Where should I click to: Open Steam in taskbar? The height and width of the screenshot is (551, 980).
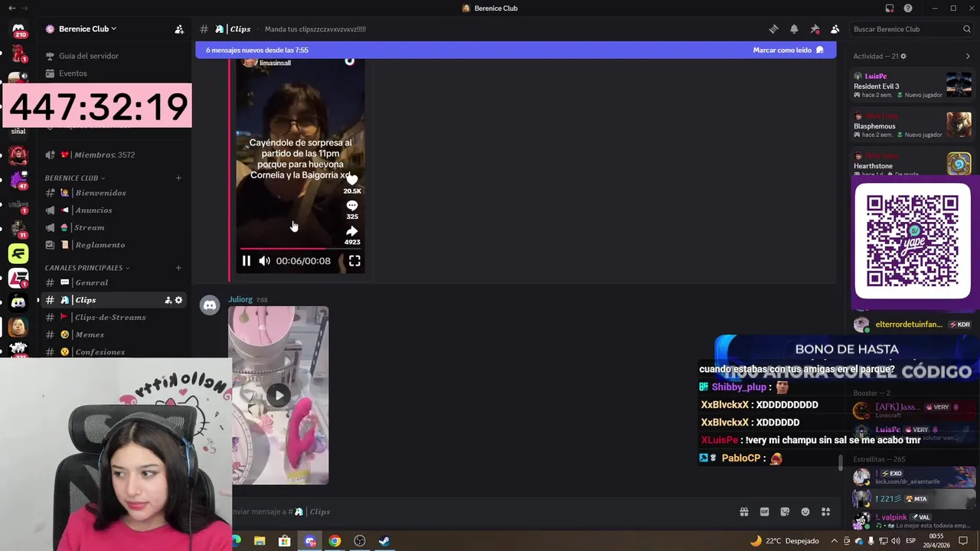tap(384, 541)
